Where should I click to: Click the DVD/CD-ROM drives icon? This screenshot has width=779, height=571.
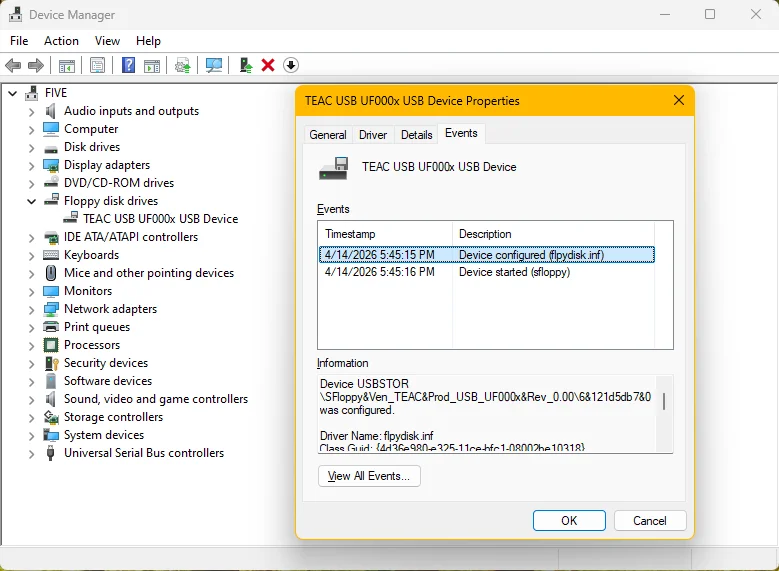(51, 183)
